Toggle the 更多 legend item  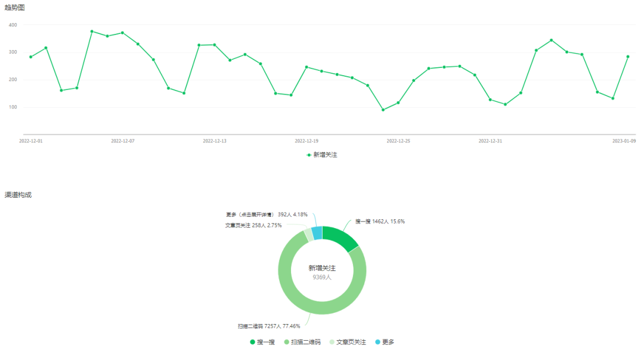click(385, 342)
